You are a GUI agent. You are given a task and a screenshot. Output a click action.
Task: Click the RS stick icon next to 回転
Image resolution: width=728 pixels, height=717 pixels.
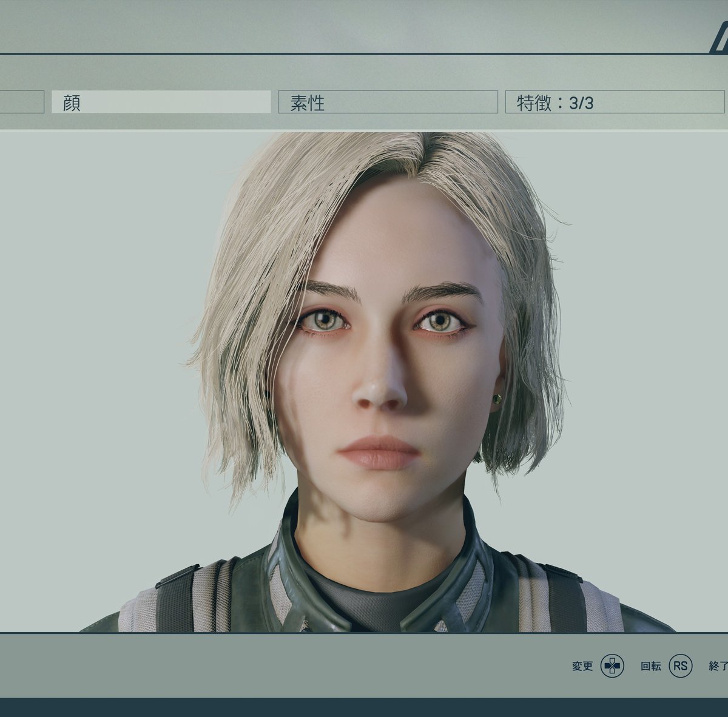pyautogui.click(x=681, y=666)
